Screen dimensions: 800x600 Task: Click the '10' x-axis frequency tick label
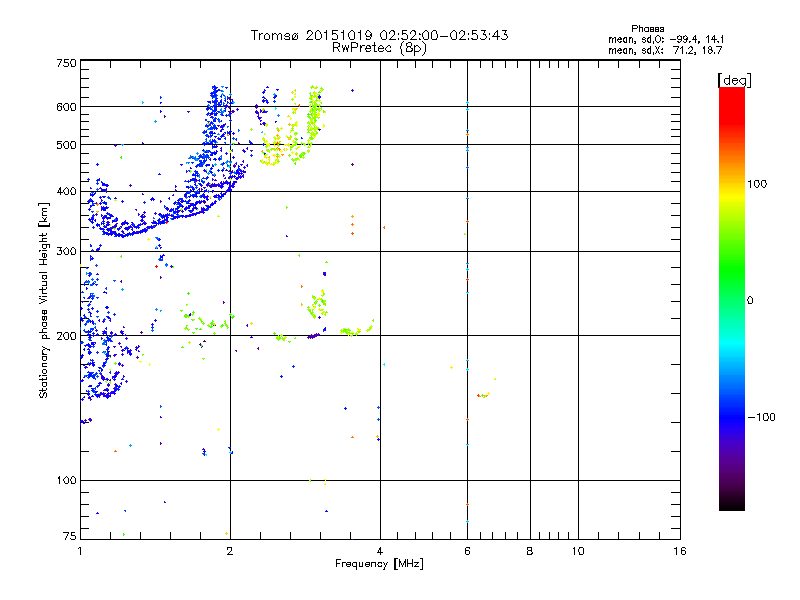tap(578, 551)
